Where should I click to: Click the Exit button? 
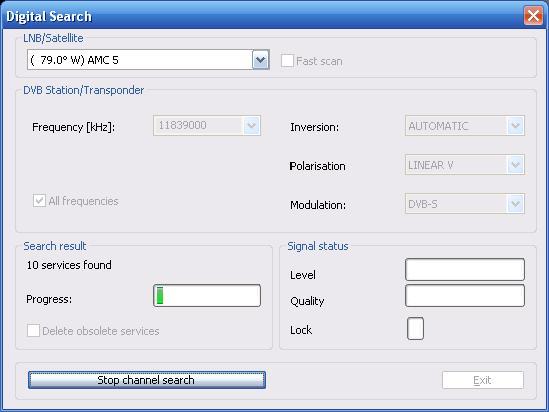[x=483, y=380]
